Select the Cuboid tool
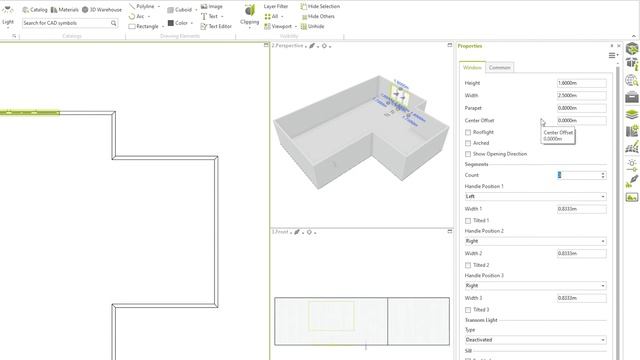The width and height of the screenshot is (640, 360). (x=182, y=10)
